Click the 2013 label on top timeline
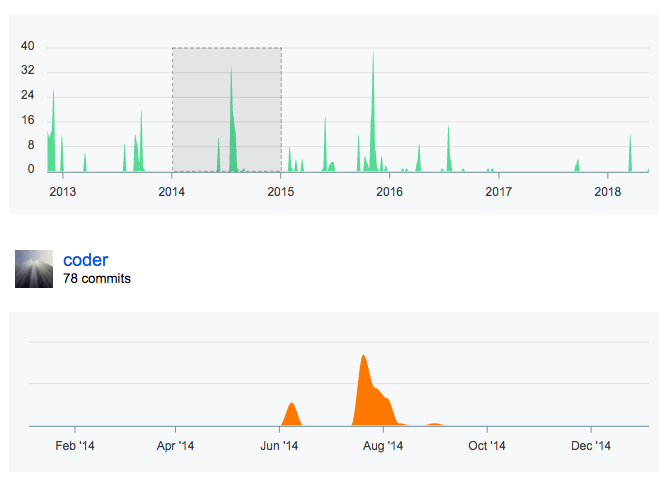This screenshot has width=665, height=483. [x=62, y=190]
